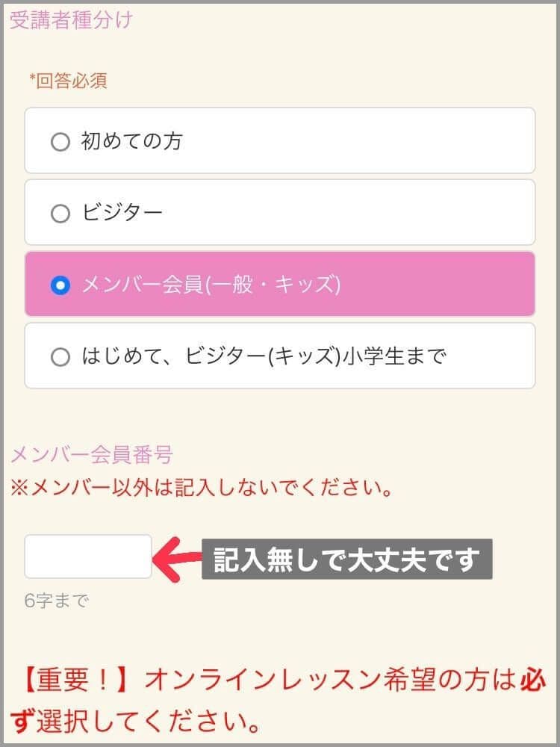Click the メンバー会員(一般・キッズ) label text
560x747 pixels.
coord(211,285)
